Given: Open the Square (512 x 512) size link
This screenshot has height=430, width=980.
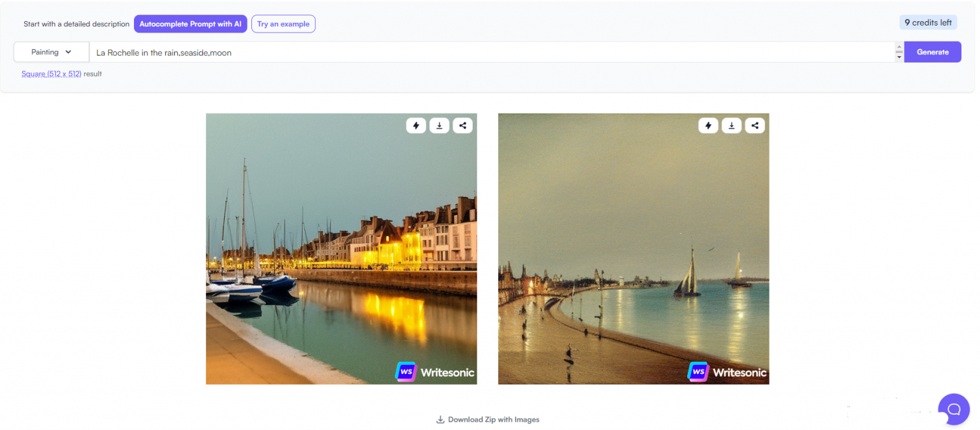Looking at the screenshot, I should [x=51, y=73].
